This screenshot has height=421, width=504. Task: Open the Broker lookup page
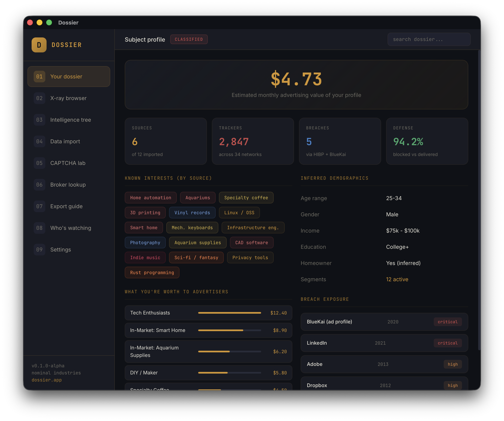(x=68, y=185)
